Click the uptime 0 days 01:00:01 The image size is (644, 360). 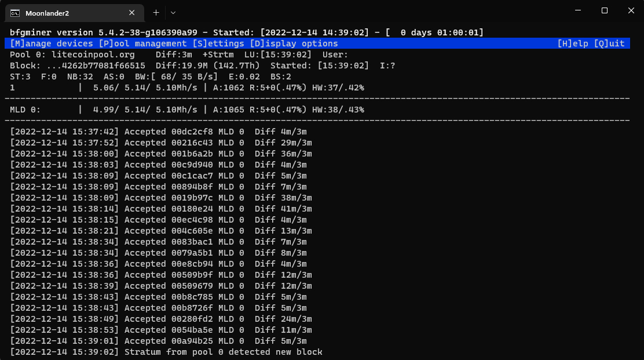pyautogui.click(x=440, y=32)
